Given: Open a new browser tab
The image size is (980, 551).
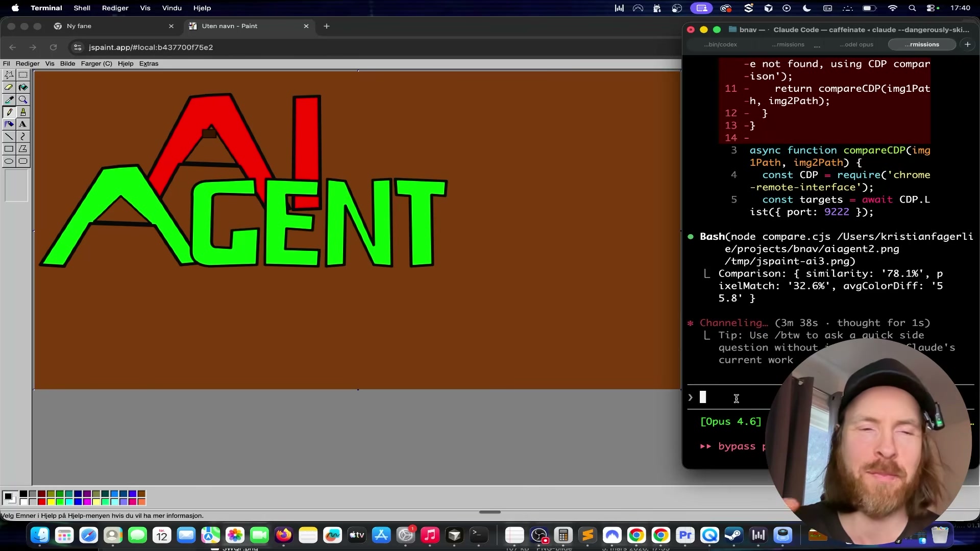Looking at the screenshot, I should point(327,26).
